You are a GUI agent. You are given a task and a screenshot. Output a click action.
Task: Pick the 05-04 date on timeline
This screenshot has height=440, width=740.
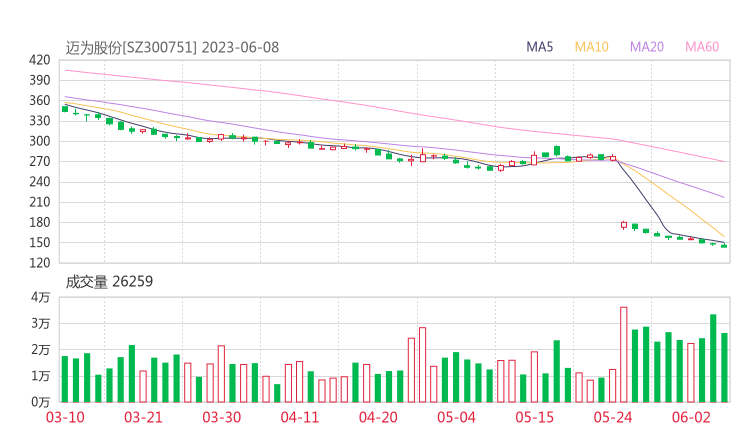[x=456, y=417]
